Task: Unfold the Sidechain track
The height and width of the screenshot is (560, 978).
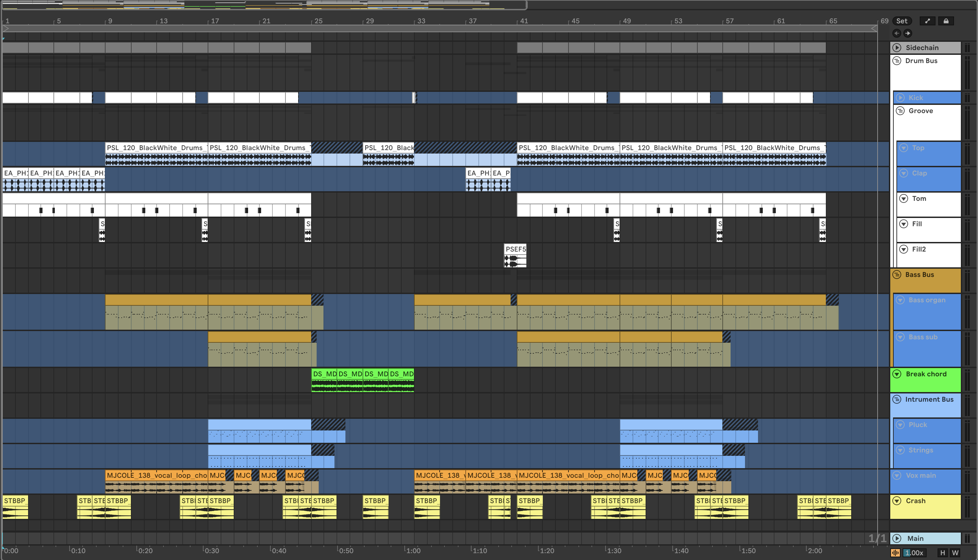Action: pyautogui.click(x=897, y=48)
